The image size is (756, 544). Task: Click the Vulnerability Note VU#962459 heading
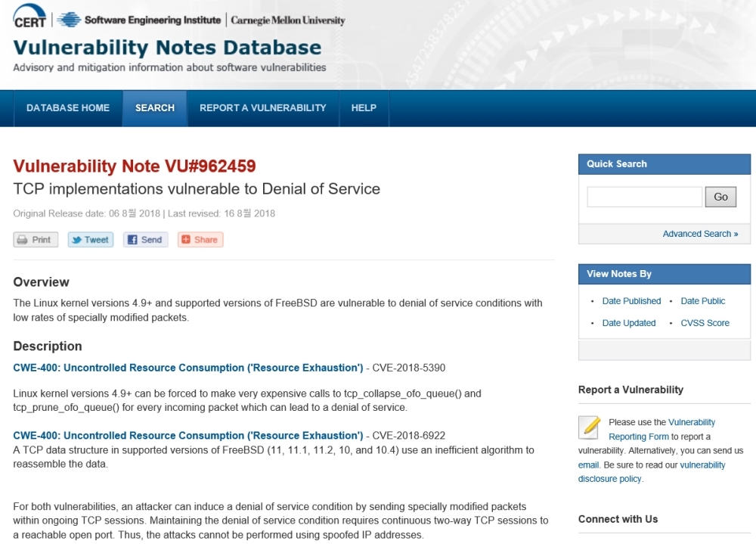(x=135, y=166)
